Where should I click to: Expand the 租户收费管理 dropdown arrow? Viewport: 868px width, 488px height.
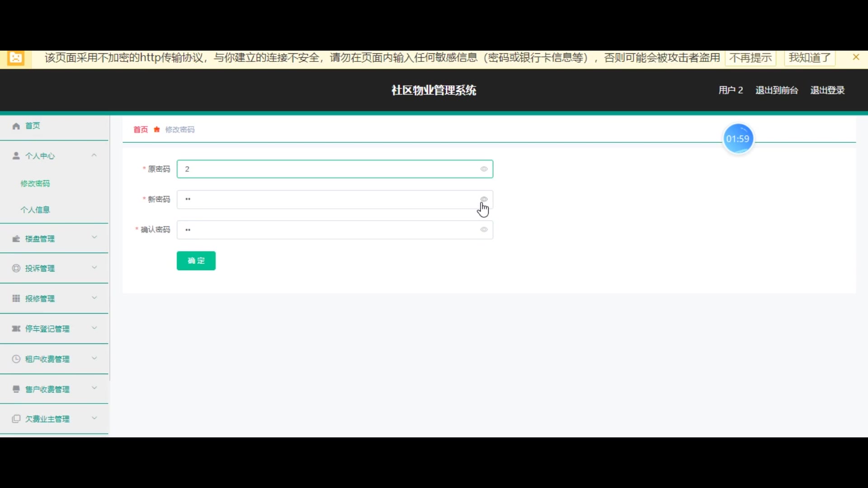coord(94,358)
